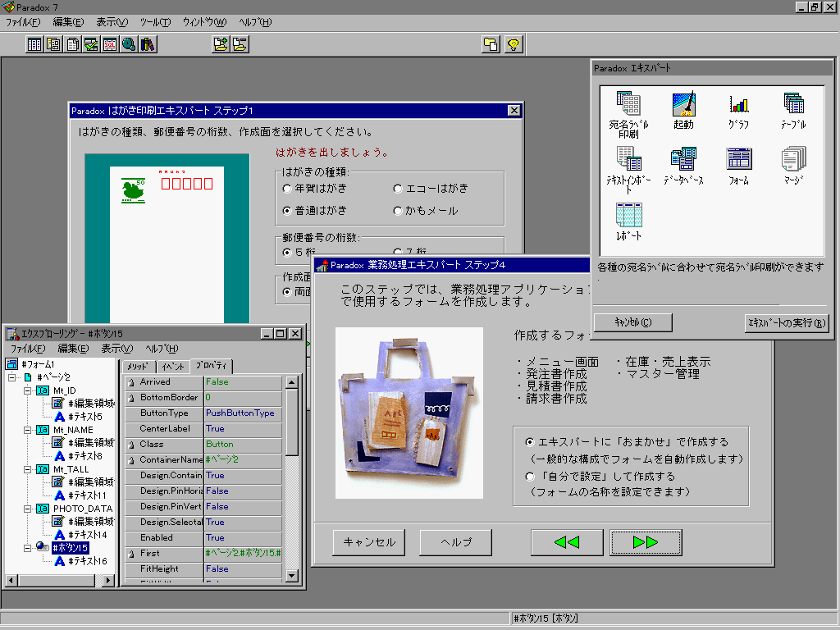Image resolution: width=840 pixels, height=630 pixels.
Task: Click the ヘルプ button in the wizard
Action: [x=456, y=542]
